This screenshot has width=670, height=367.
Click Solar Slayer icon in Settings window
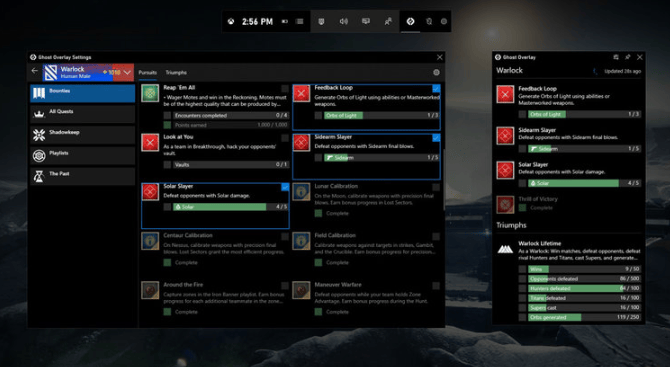pyautogui.click(x=150, y=192)
